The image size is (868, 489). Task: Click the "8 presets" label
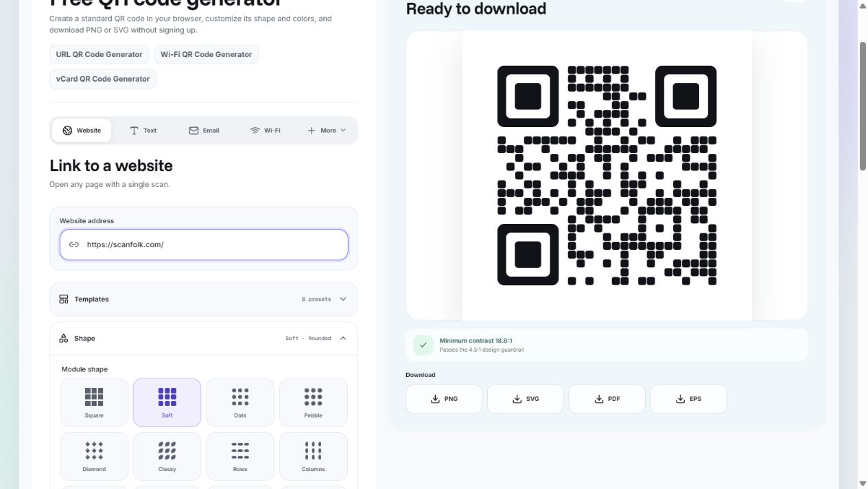coord(316,299)
